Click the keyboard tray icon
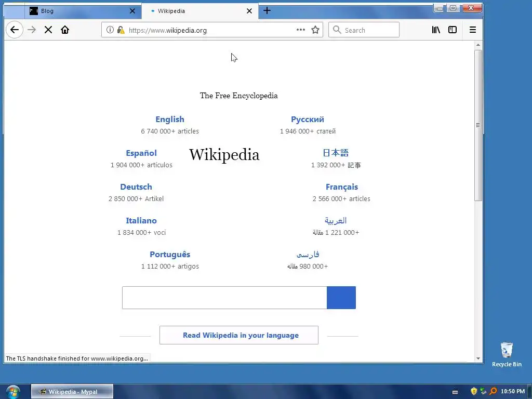The width and height of the screenshot is (532, 399). pyautogui.click(x=455, y=392)
